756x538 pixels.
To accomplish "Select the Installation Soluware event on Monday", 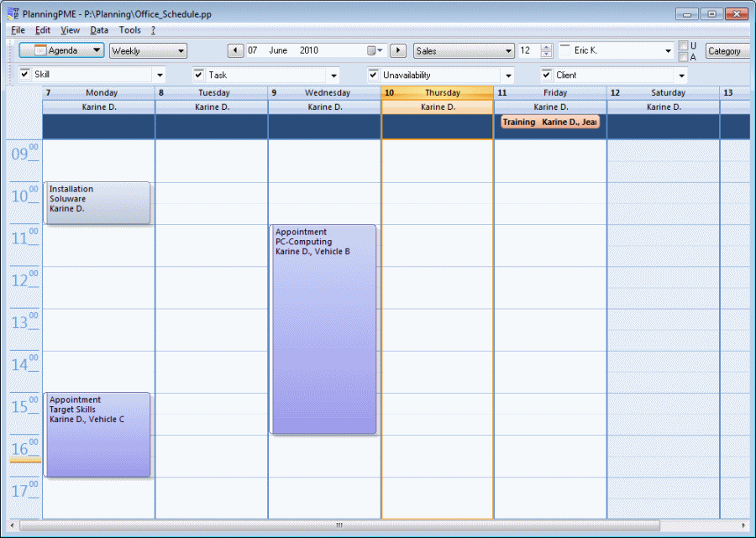I will (97, 203).
